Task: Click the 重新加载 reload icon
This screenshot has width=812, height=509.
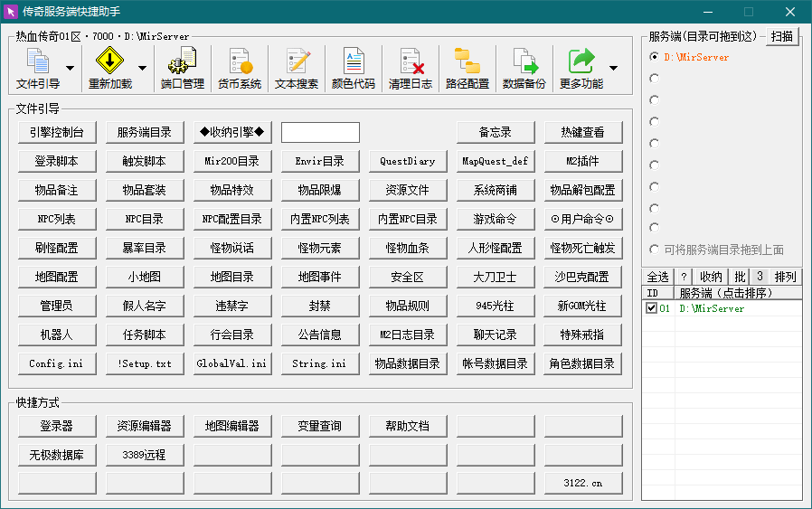Action: click(x=109, y=69)
